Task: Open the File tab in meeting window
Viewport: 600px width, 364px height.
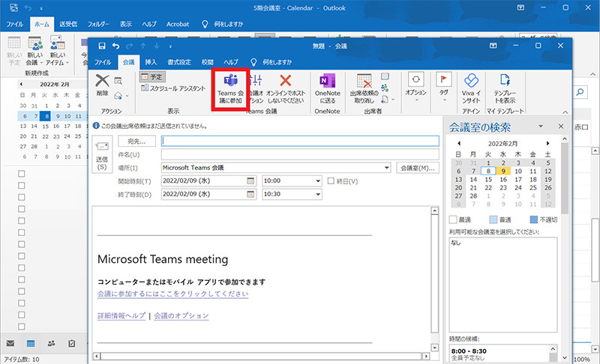Action: click(103, 62)
